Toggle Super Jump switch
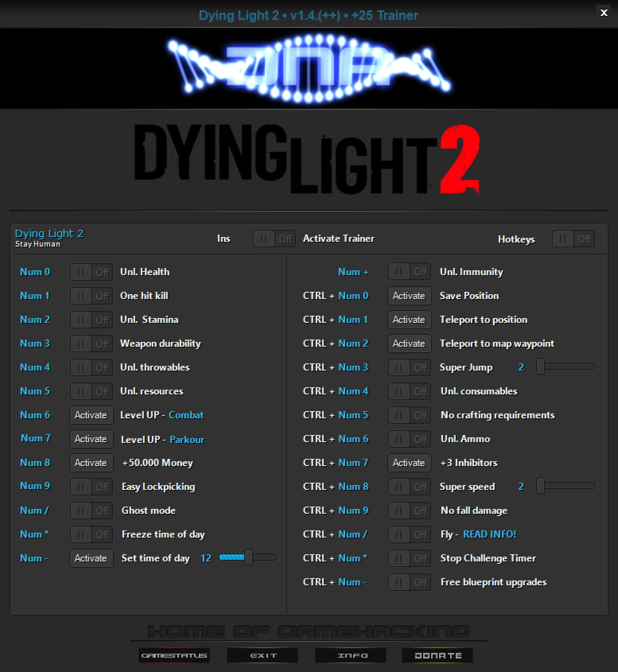 coord(410,367)
